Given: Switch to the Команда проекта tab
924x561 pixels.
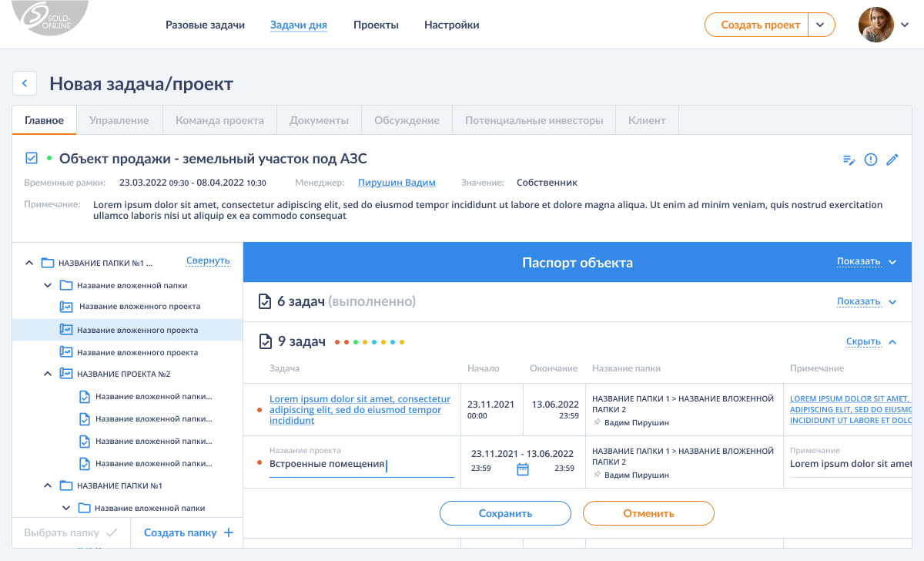Looking at the screenshot, I should coord(219,120).
